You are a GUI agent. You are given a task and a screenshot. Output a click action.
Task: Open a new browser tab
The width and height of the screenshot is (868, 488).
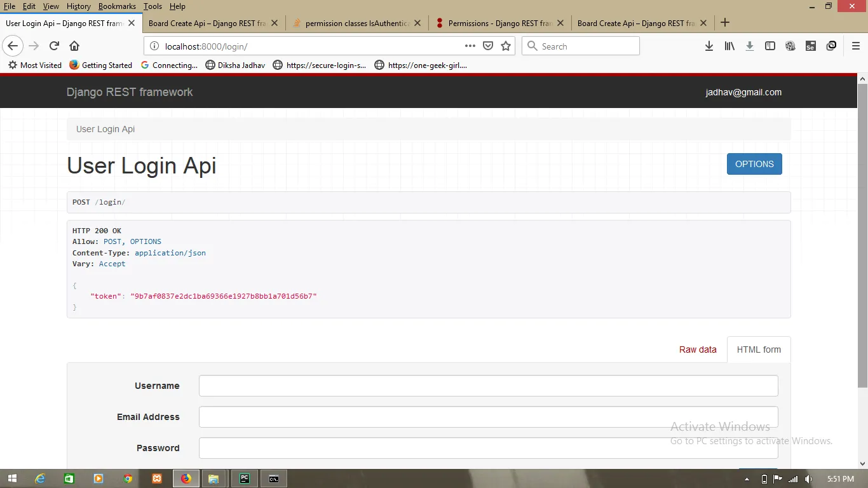(x=725, y=23)
